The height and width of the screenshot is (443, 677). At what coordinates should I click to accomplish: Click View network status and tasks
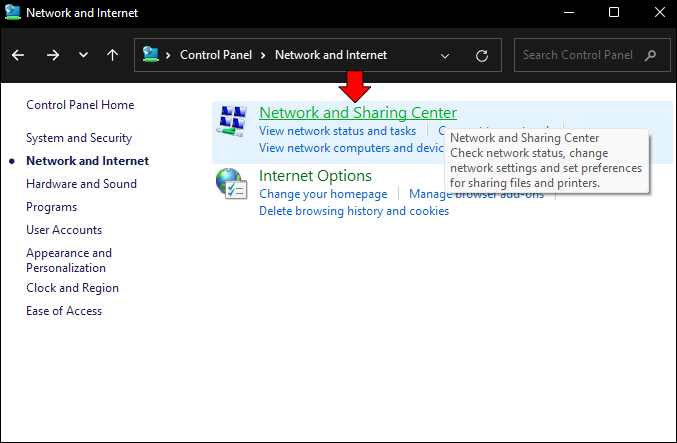click(338, 131)
